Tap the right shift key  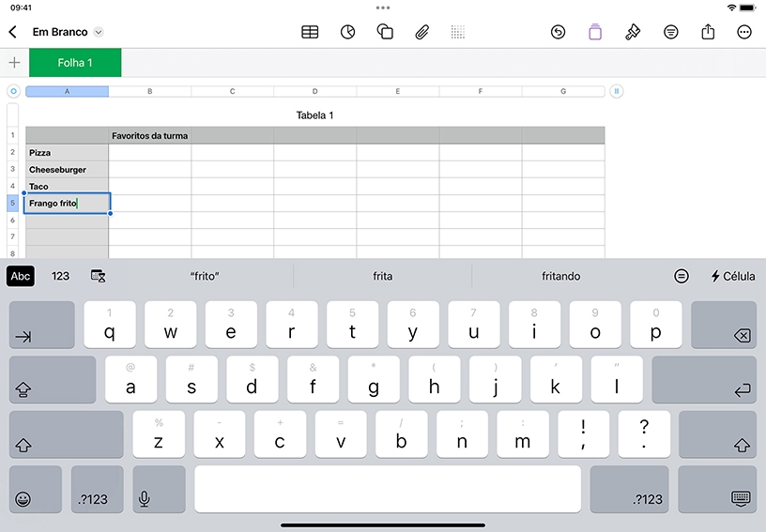coord(717,434)
